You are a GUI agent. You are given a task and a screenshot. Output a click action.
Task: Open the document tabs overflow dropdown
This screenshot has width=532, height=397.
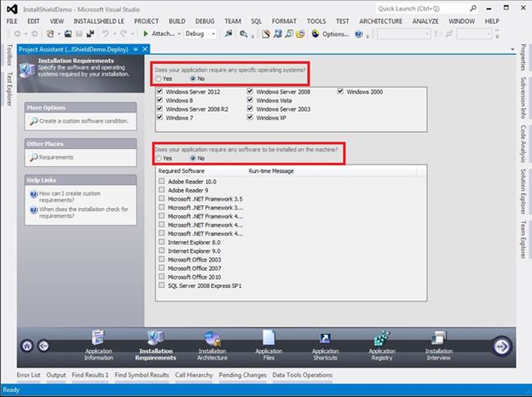coord(512,50)
